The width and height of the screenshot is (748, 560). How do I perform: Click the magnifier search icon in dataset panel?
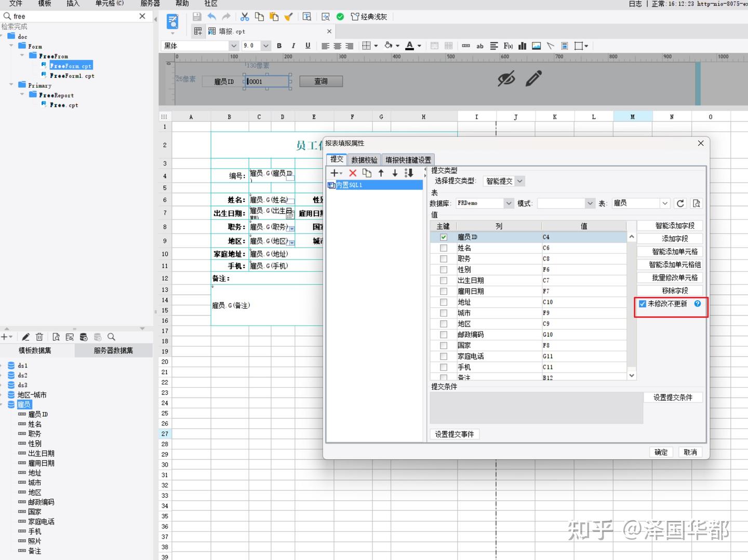(x=111, y=337)
